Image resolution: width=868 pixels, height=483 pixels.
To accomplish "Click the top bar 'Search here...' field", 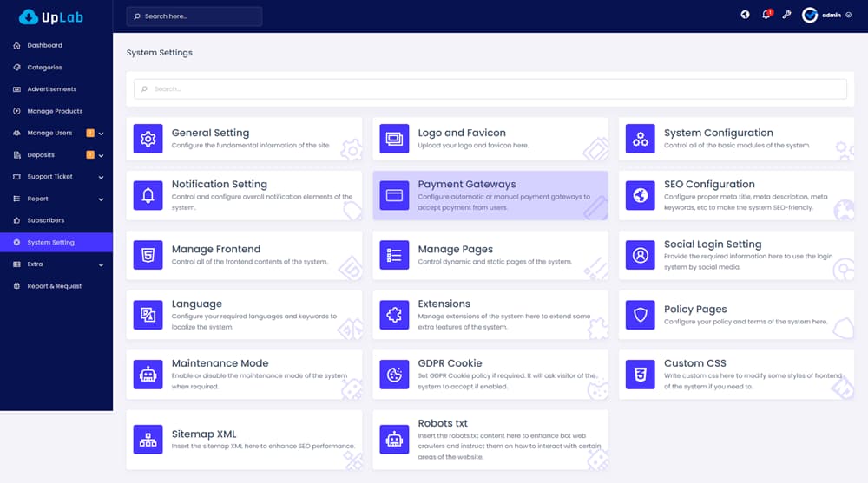I will pyautogui.click(x=194, y=16).
